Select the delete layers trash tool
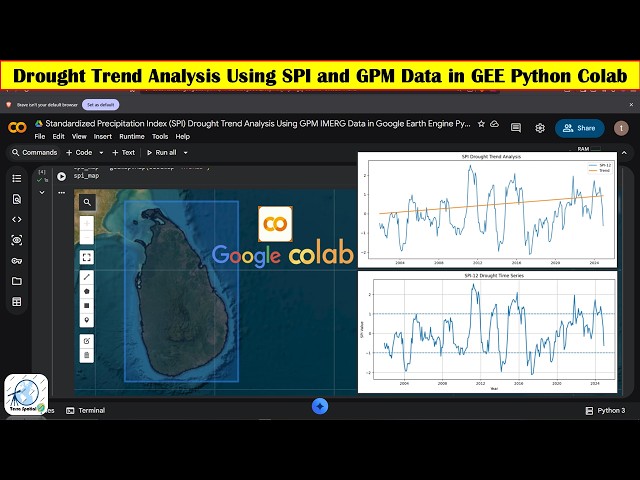The height and width of the screenshot is (480, 640). (87, 355)
